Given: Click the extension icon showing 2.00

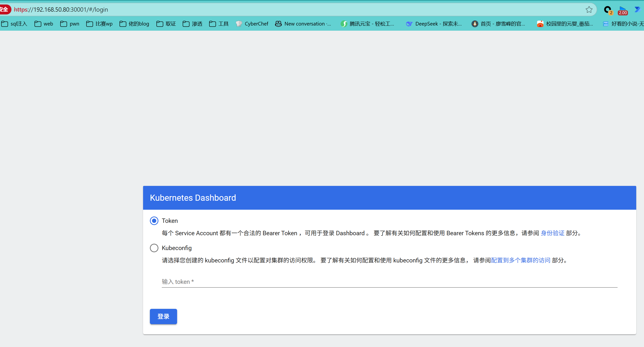Looking at the screenshot, I should [x=622, y=10].
